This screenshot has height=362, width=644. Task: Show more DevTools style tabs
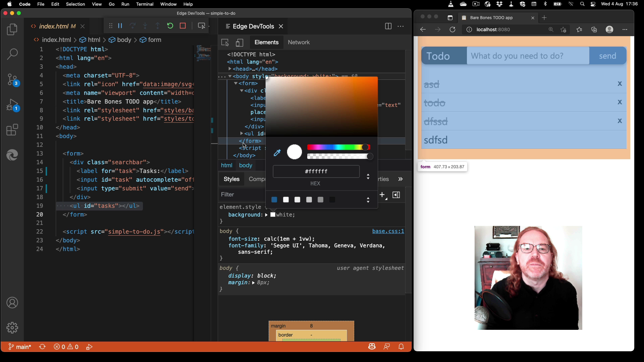point(400,179)
